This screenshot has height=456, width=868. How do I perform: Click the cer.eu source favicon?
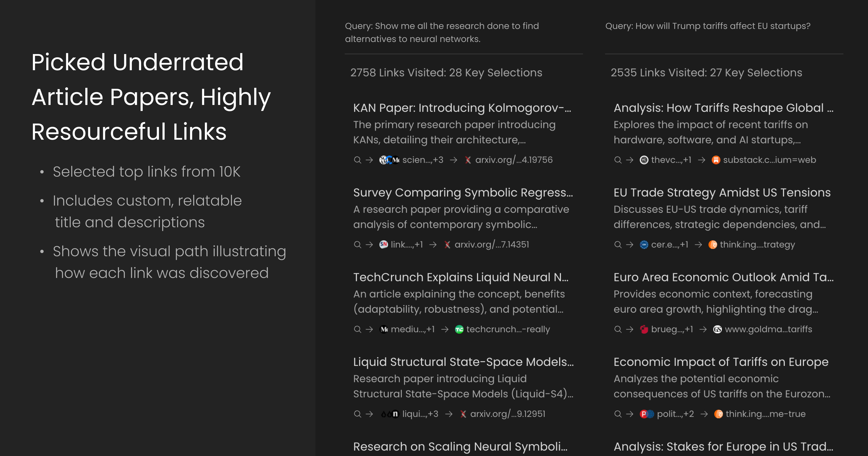coord(644,244)
